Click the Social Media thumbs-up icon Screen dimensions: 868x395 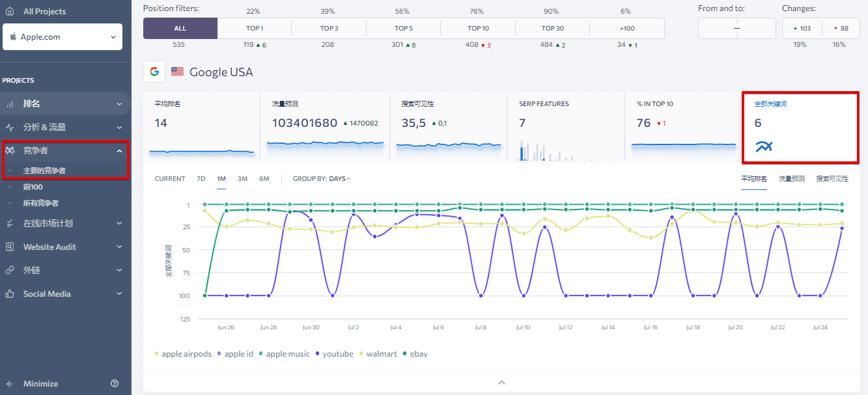tap(10, 293)
